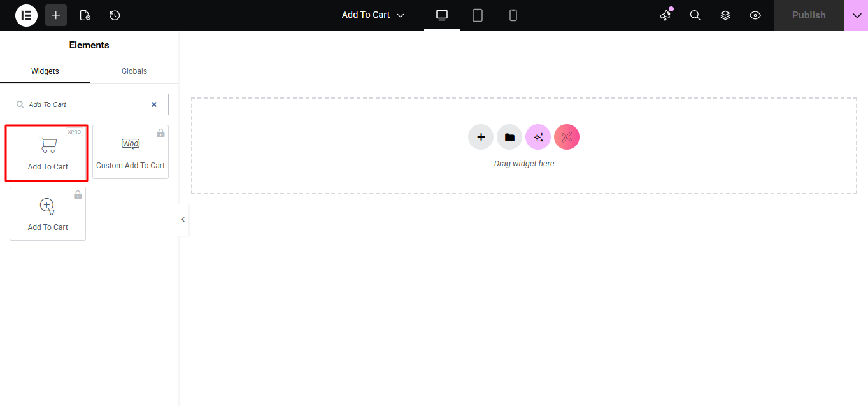Open the Finder search icon

(x=695, y=15)
